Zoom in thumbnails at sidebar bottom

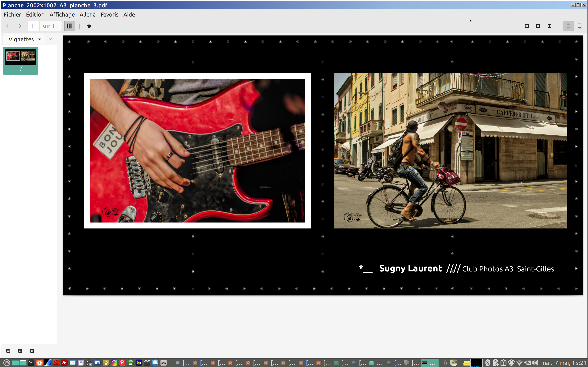[x=20, y=350]
